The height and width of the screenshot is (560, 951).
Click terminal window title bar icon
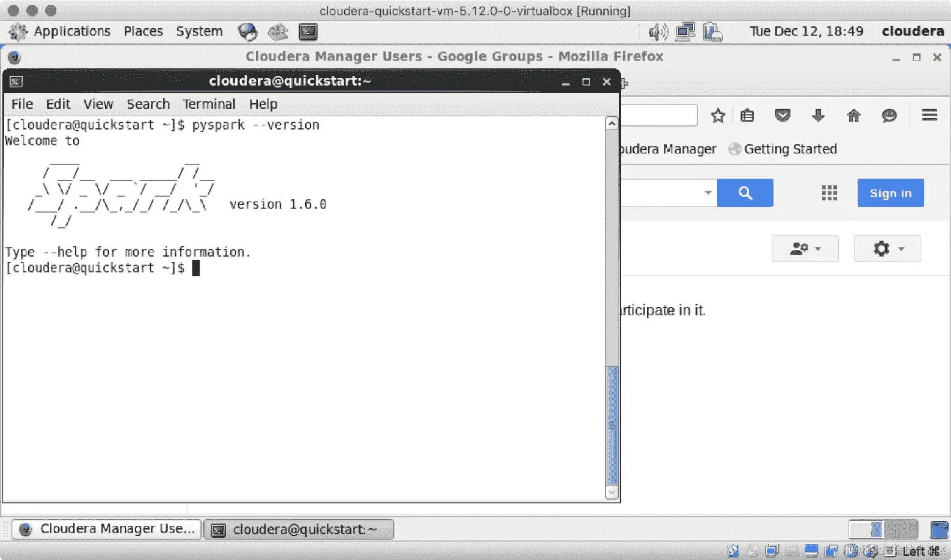coord(16,82)
